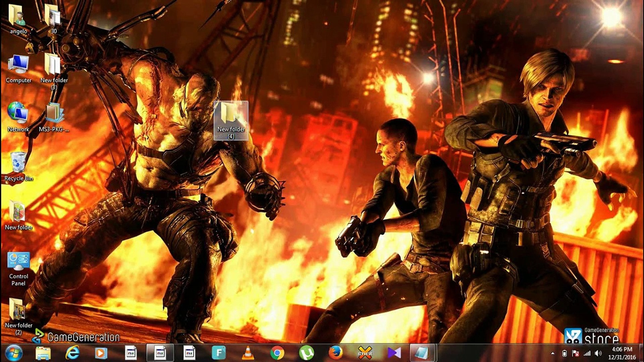The height and width of the screenshot is (362, 644).
Task: Launch Internet Explorer from taskbar
Action: tap(72, 353)
